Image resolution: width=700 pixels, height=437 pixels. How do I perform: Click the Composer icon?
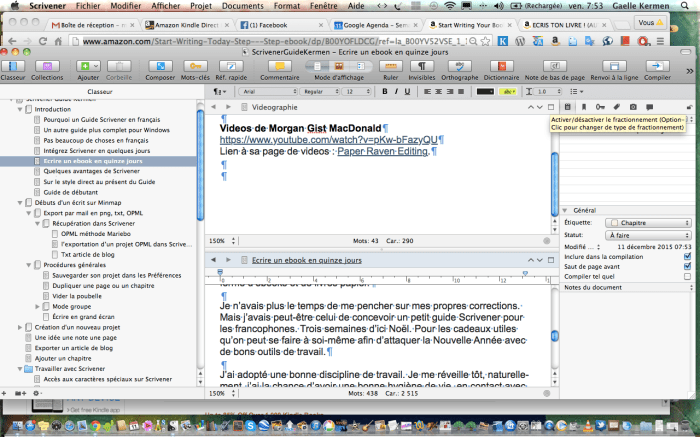pos(160,66)
